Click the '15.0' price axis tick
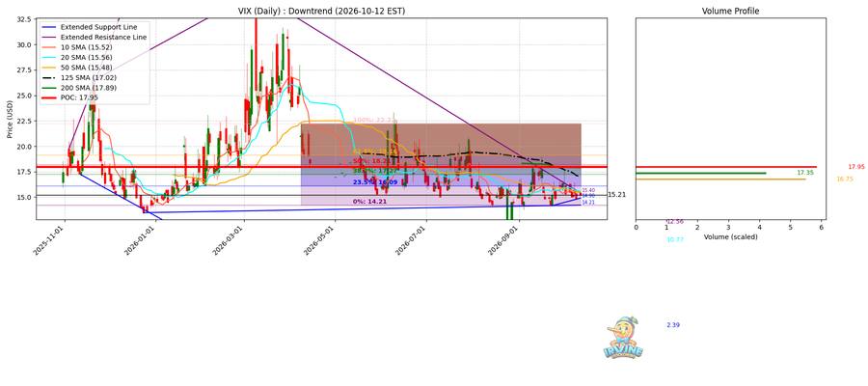Screen dimensions: 868x386 point(23,197)
